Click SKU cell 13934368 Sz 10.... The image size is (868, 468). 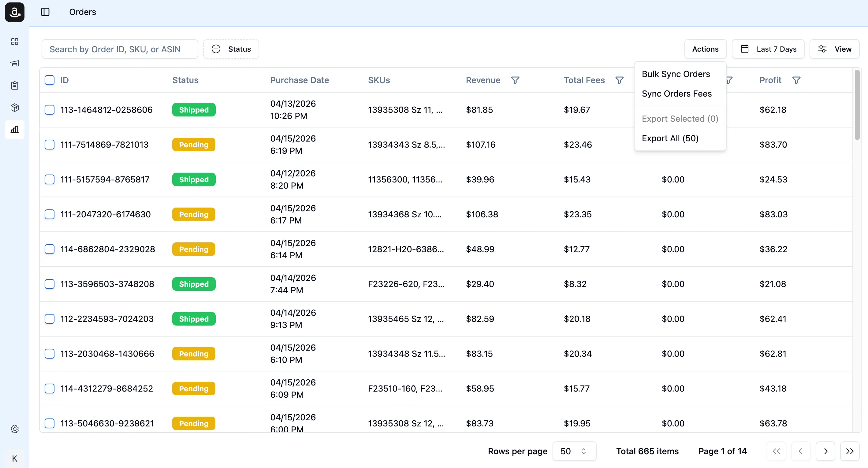pyautogui.click(x=404, y=214)
